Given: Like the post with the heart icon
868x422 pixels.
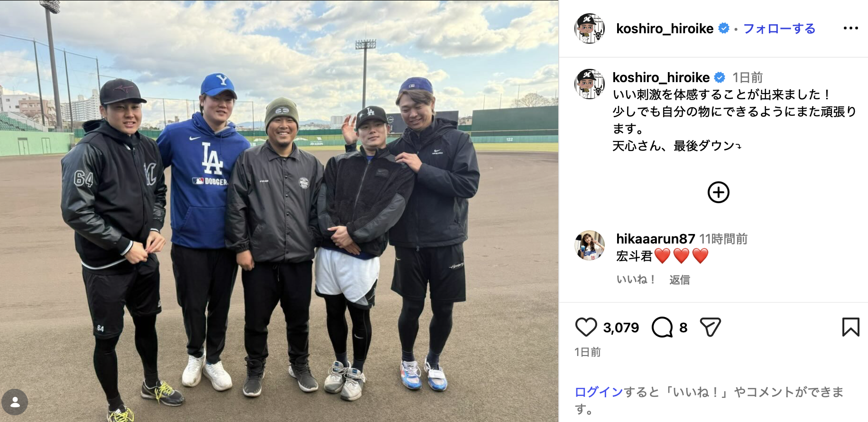Looking at the screenshot, I should click(586, 328).
